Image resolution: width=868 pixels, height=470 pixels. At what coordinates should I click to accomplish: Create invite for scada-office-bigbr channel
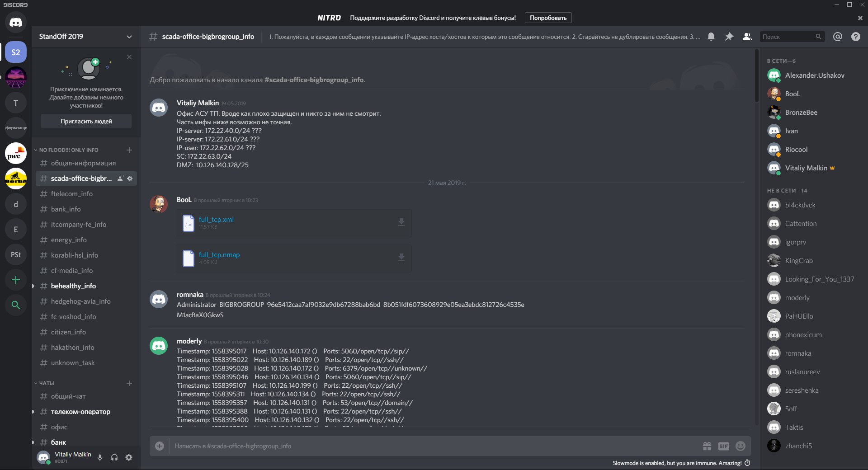[121, 179]
